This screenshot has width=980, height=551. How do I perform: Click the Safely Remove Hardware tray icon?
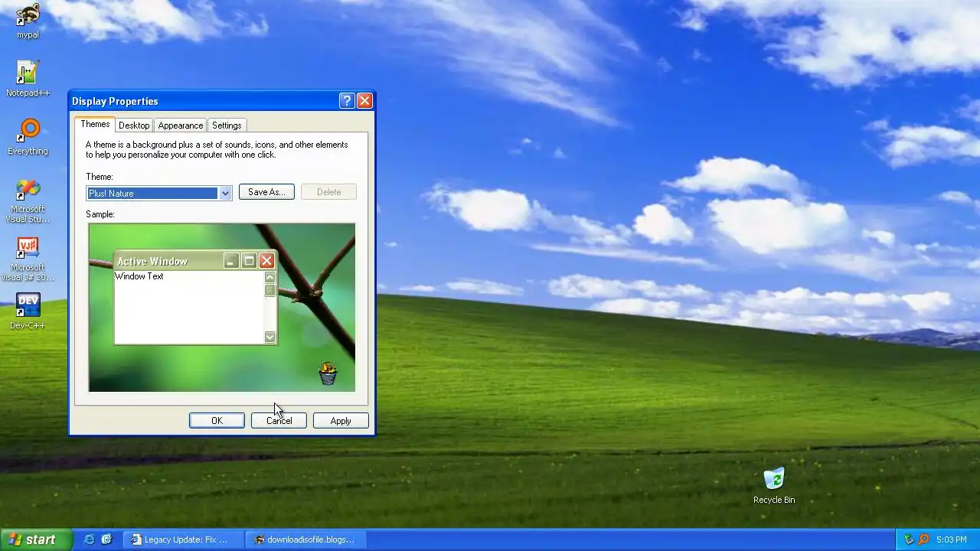pos(909,540)
